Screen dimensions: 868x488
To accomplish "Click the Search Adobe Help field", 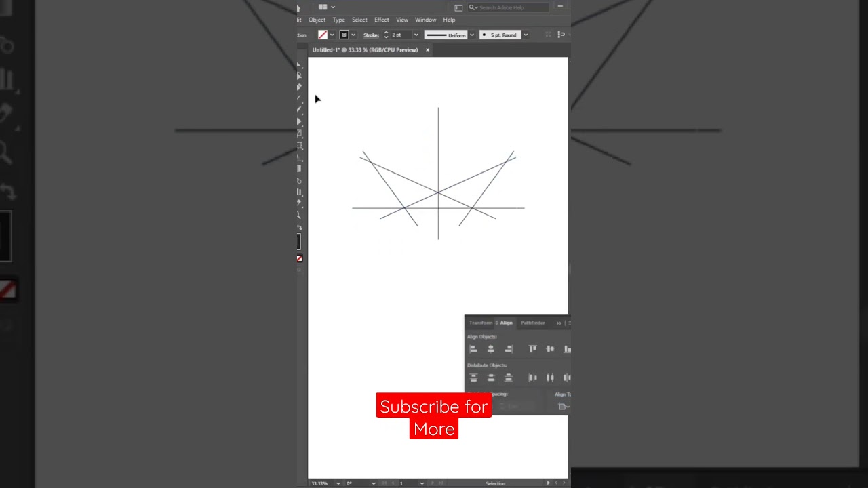I will click(x=509, y=7).
